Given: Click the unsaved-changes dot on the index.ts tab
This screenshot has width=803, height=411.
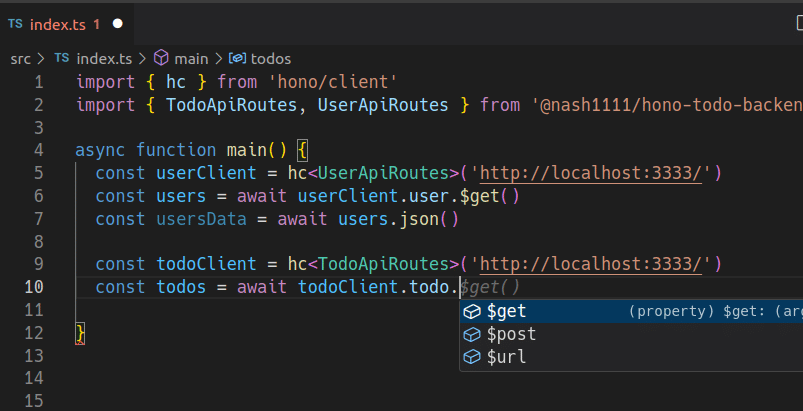Looking at the screenshot, I should tap(118, 22).
